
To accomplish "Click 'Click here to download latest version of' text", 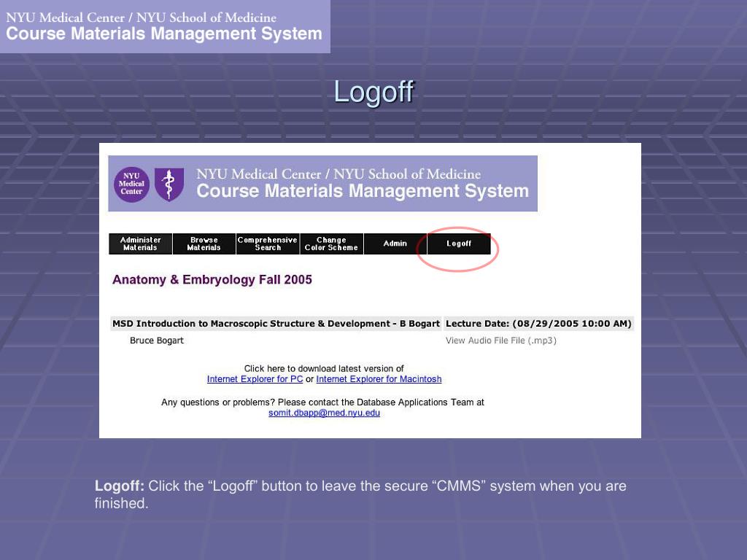I will click(324, 368).
